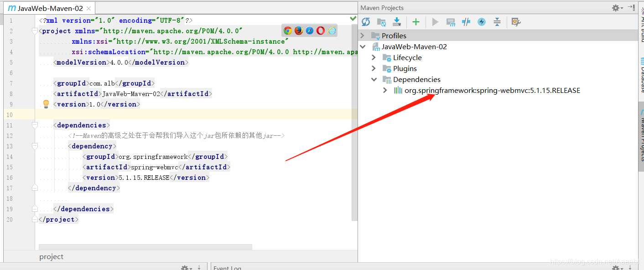Viewport: 644px width, 270px height.
Task: Collapse the Dependencies node
Action: click(x=374, y=79)
